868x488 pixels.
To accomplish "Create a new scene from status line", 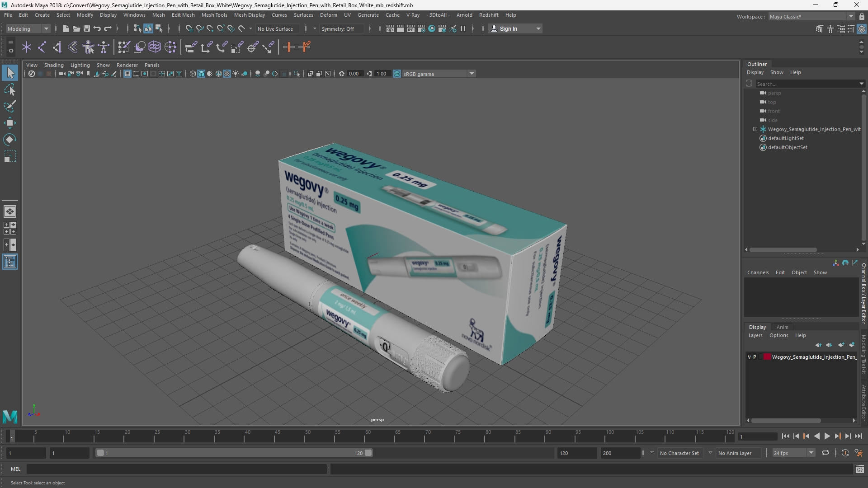I will pos(66,28).
